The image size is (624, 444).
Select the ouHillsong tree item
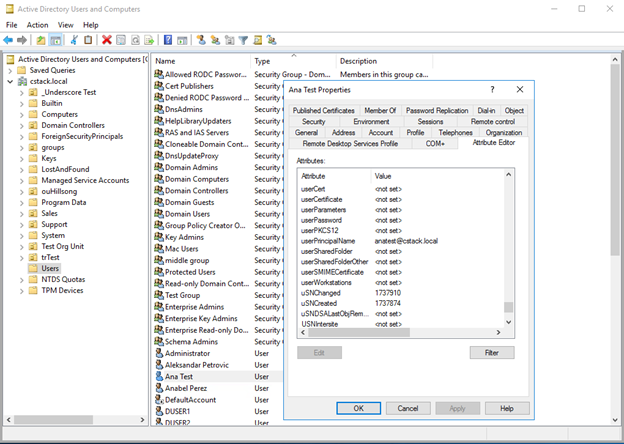(59, 191)
